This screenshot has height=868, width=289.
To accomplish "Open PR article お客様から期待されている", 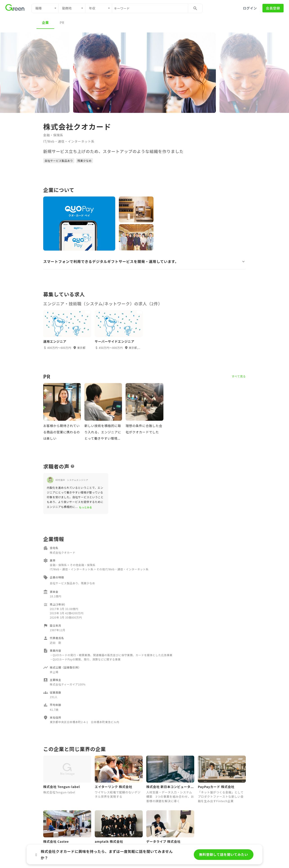I will point(62,412).
